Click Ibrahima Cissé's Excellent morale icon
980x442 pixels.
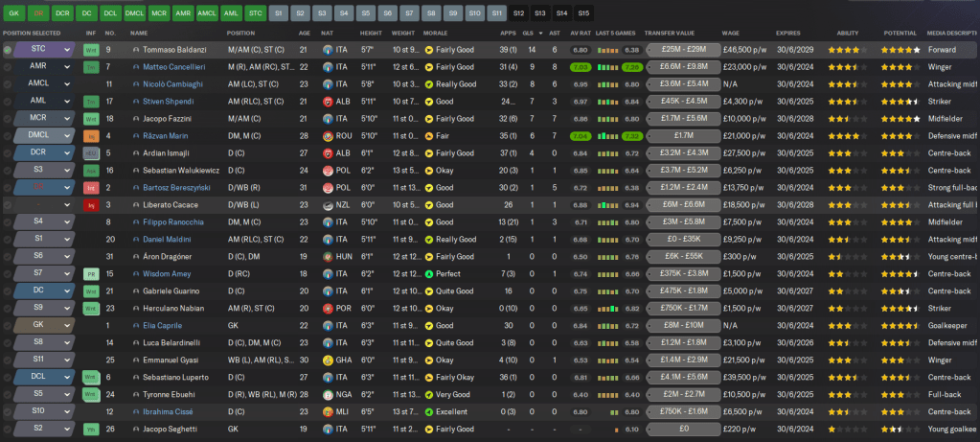coord(428,411)
